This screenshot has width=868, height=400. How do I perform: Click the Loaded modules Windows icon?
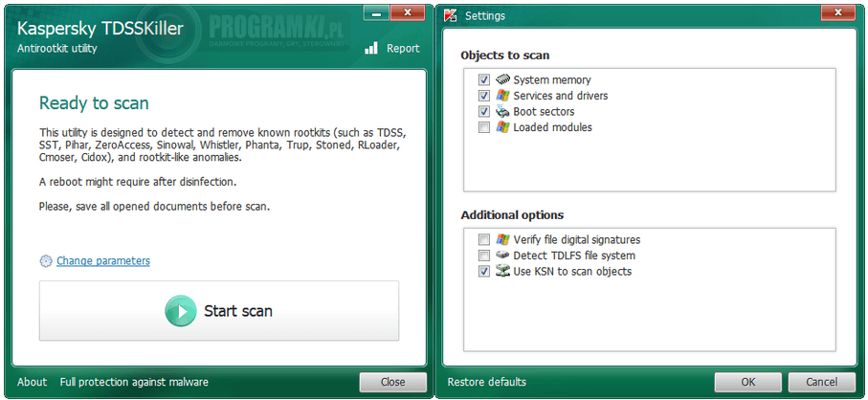502,127
